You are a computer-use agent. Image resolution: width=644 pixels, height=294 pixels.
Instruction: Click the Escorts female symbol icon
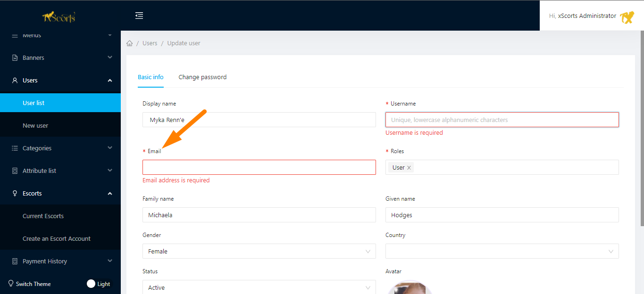15,194
